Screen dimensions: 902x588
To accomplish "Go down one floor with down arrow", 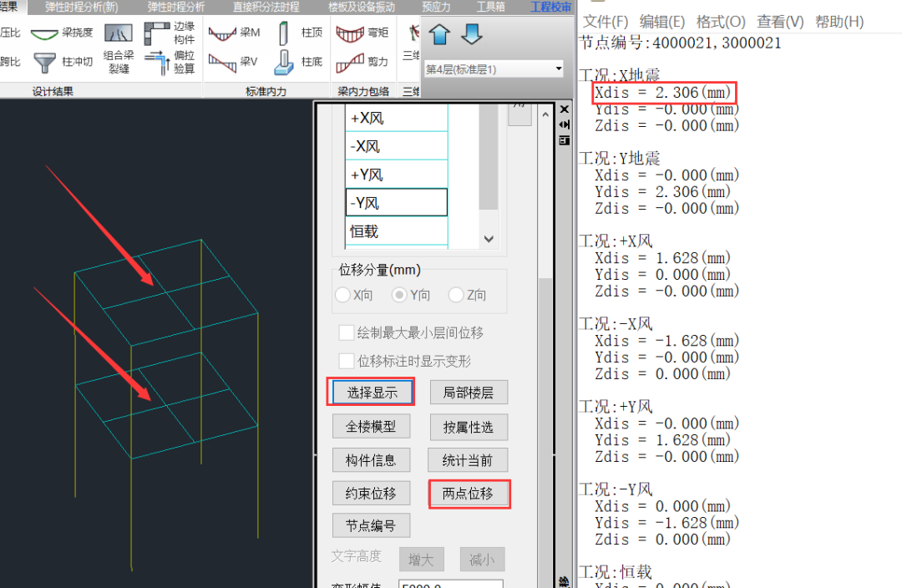I will point(472,34).
